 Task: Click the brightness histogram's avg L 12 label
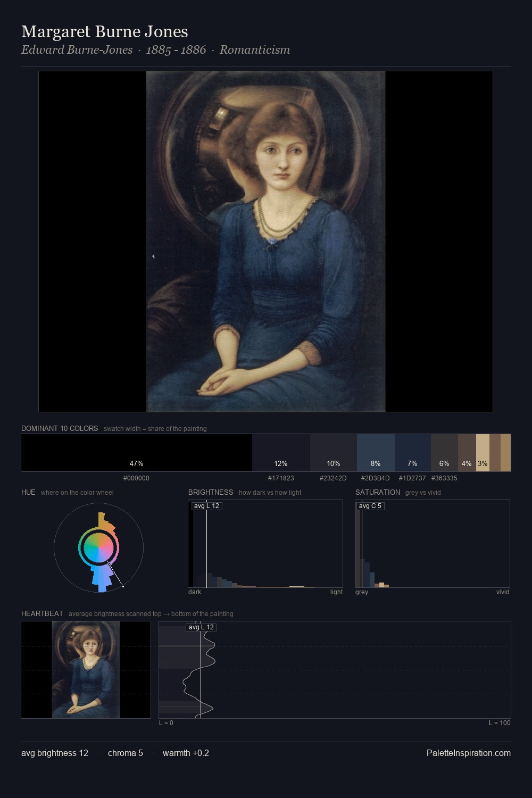[x=206, y=505]
